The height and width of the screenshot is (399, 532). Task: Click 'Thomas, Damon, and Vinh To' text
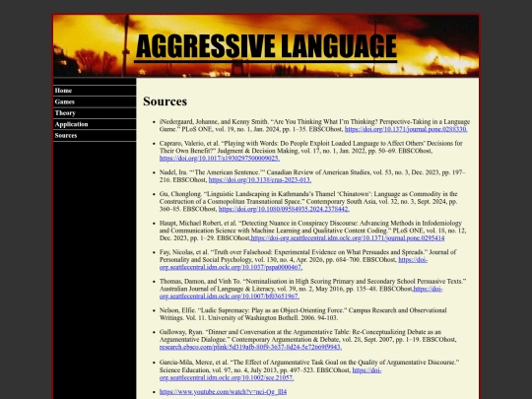tap(200, 282)
